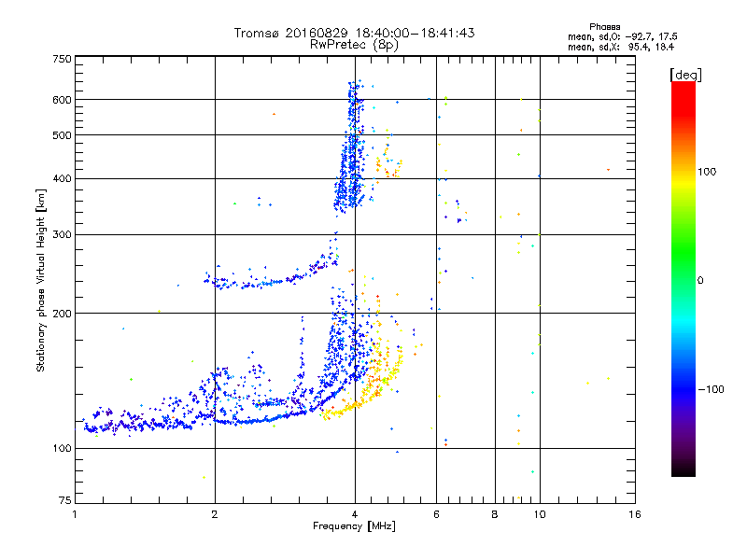Click the y-axis tick label '600'

coord(63,100)
